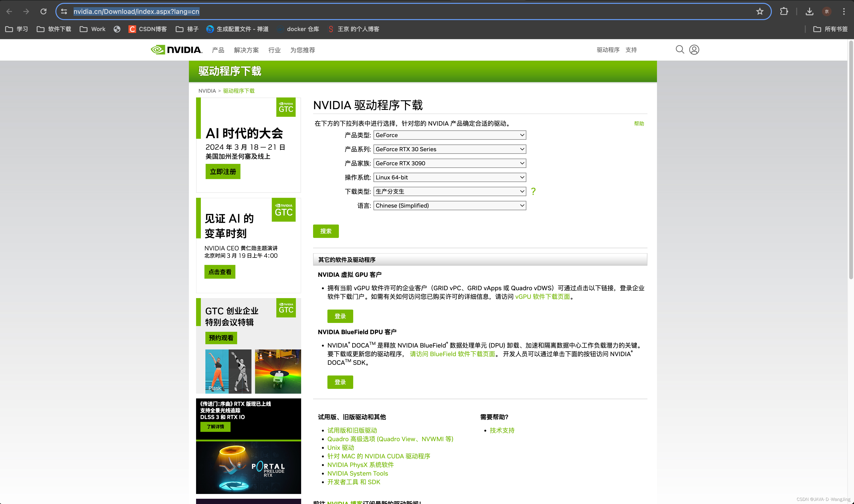Open the browser downloads icon
This screenshot has width=854, height=504.
pos(809,11)
